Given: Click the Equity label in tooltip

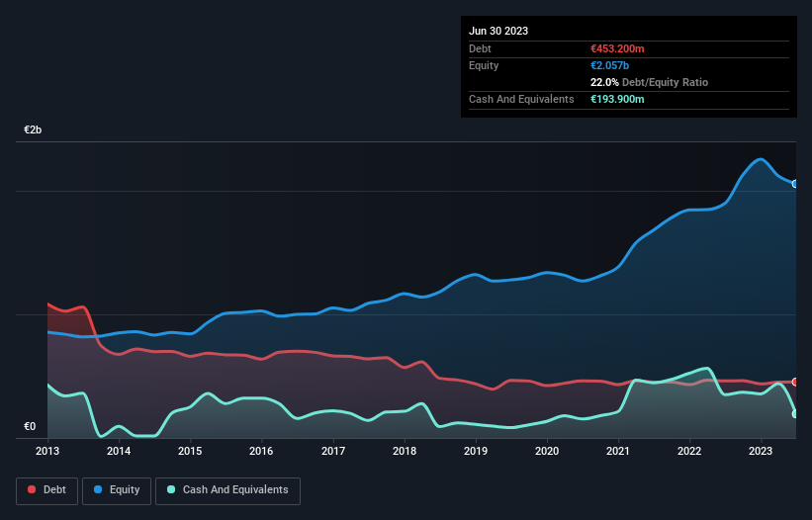Looking at the screenshot, I should pos(484,65).
